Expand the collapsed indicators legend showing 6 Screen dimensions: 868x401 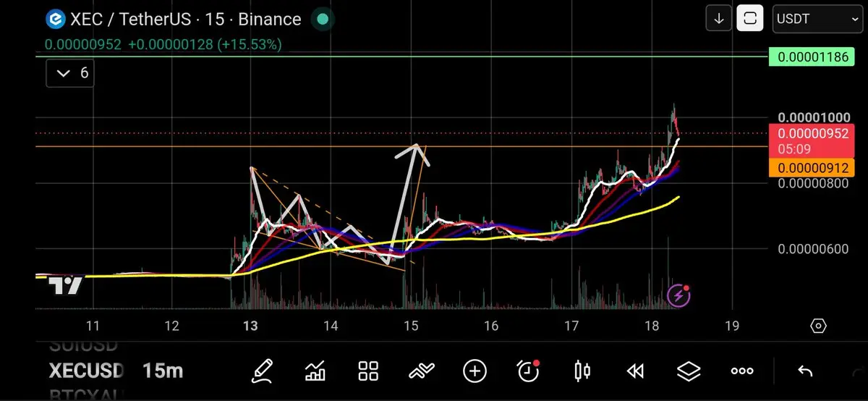70,73
